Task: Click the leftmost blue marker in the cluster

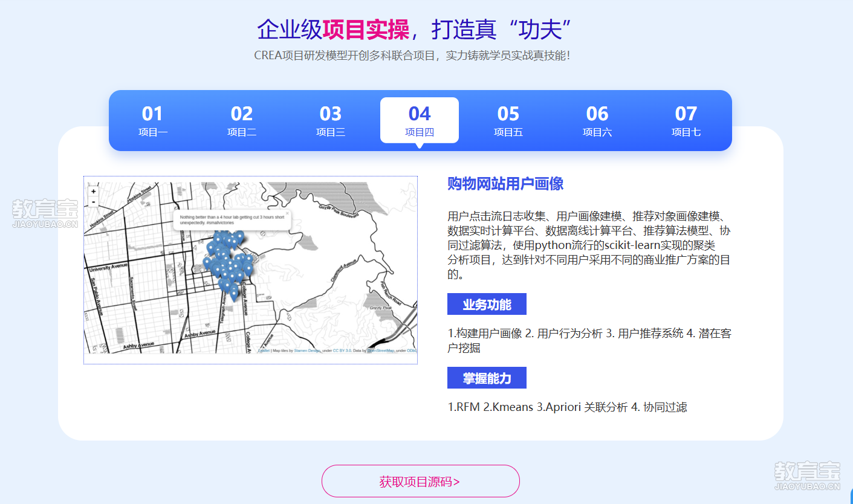Action: coord(207,263)
